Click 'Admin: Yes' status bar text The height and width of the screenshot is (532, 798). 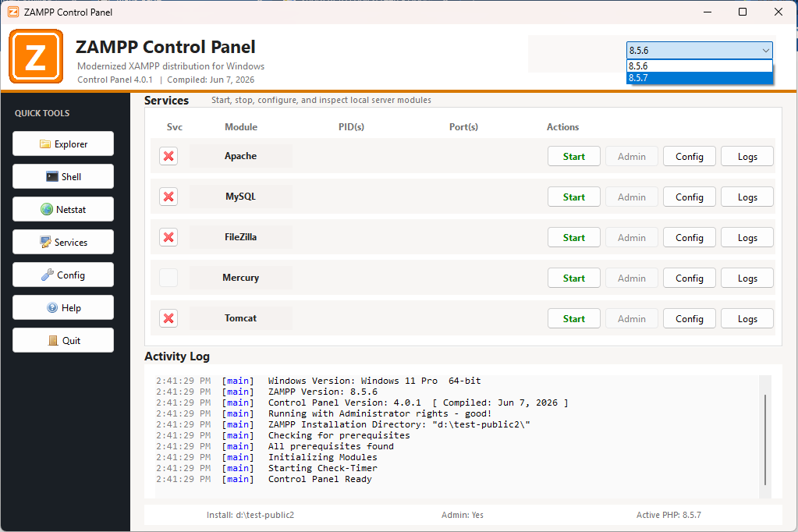point(462,515)
